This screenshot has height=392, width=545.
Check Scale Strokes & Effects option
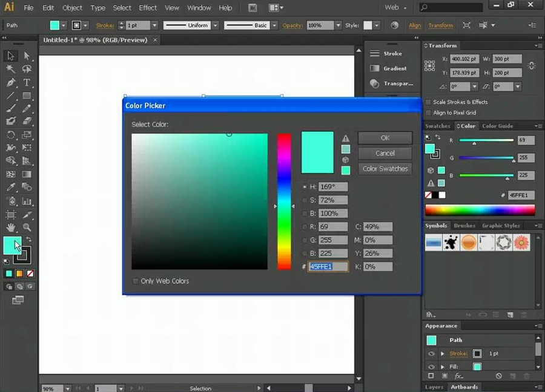point(429,102)
